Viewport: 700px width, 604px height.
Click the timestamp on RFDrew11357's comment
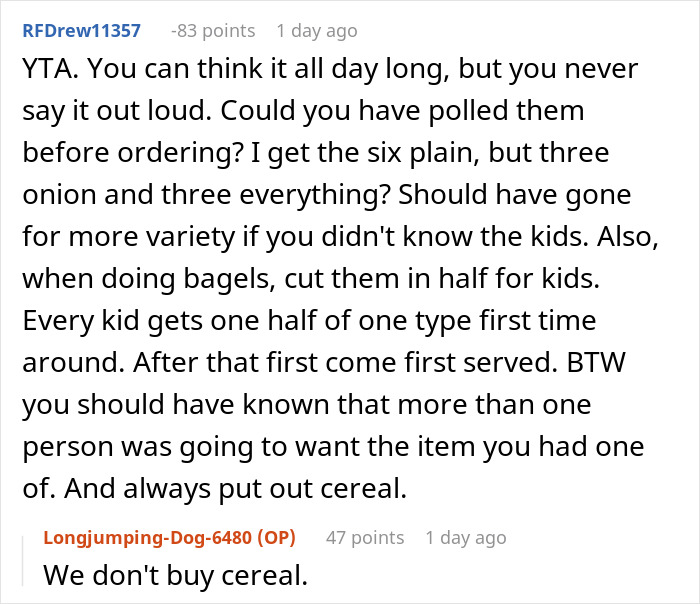tap(316, 31)
